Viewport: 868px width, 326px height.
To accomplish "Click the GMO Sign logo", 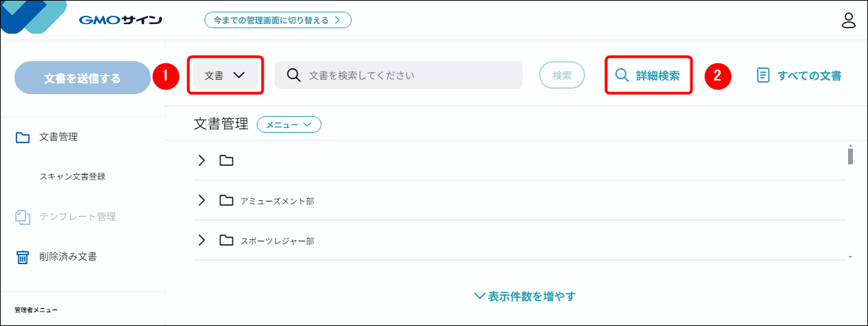I will pyautogui.click(x=120, y=20).
